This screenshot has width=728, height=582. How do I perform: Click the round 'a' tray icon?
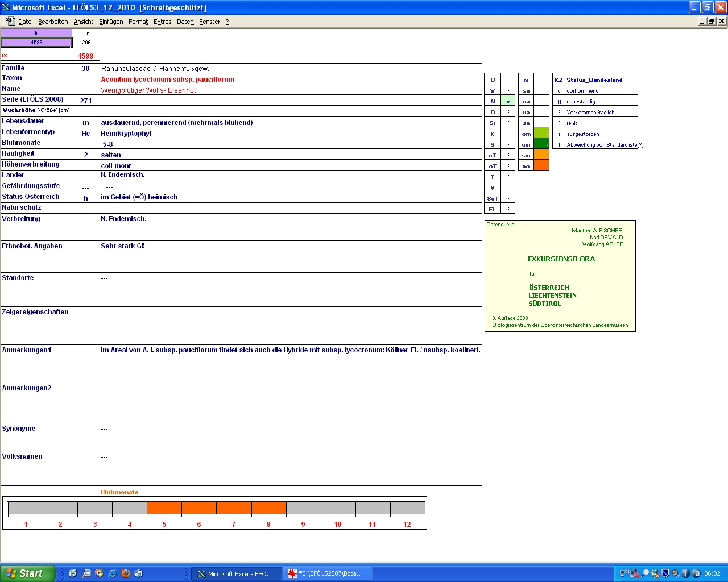pyautogui.click(x=696, y=573)
